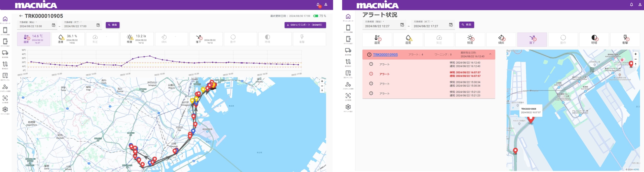Zoom out on device route map
This screenshot has width=644, height=172.
pyautogui.click(x=322, y=86)
